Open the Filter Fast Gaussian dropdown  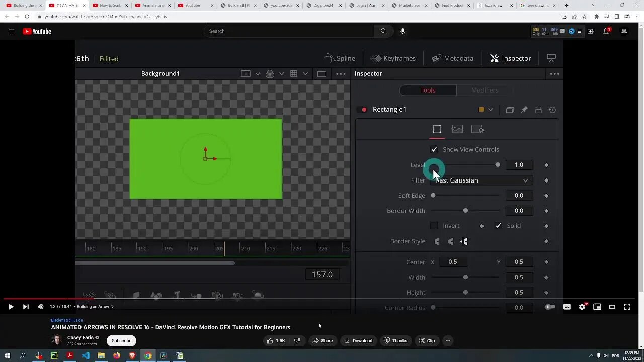(481, 180)
